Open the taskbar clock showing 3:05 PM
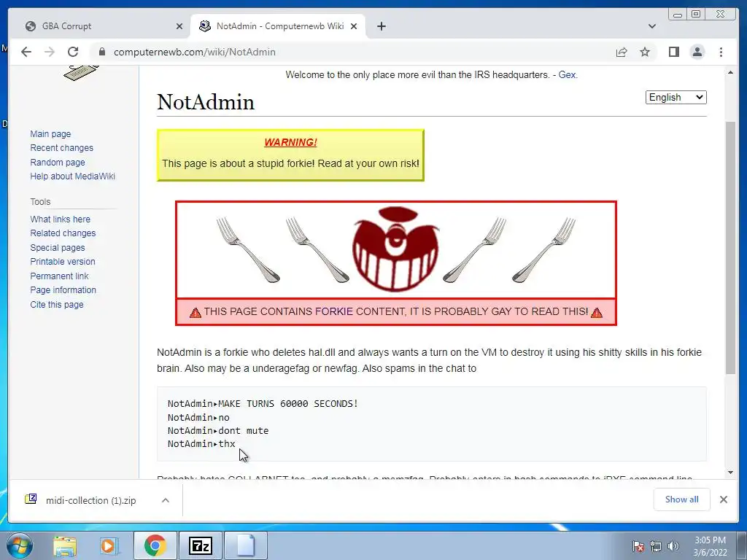The height and width of the screenshot is (560, 747). click(x=710, y=546)
